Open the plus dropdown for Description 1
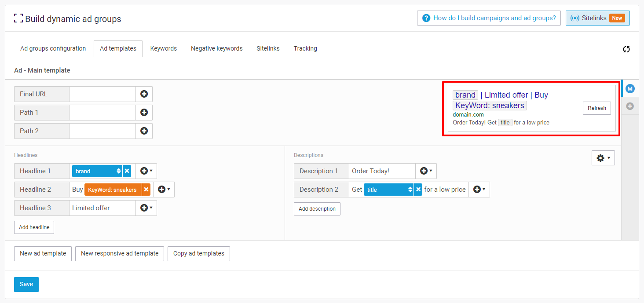 coord(426,171)
